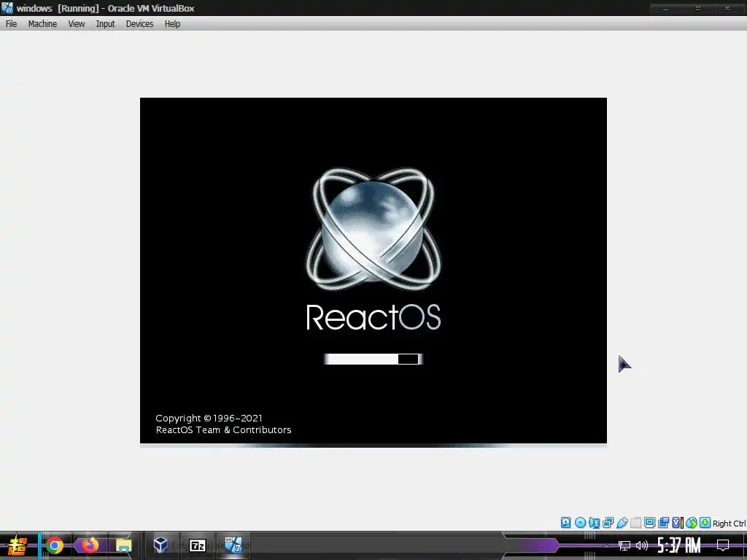Close the VirtualBox window
The image size is (747, 560).
727,9
